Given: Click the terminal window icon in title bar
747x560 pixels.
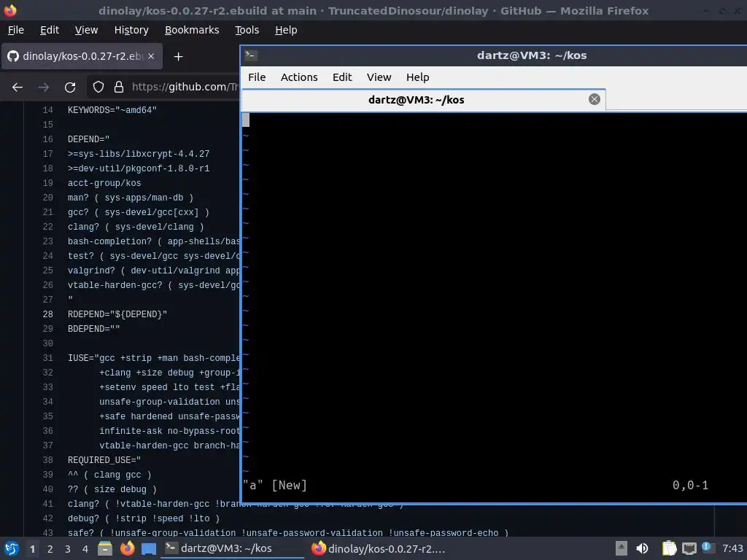Looking at the screenshot, I should pos(251,55).
